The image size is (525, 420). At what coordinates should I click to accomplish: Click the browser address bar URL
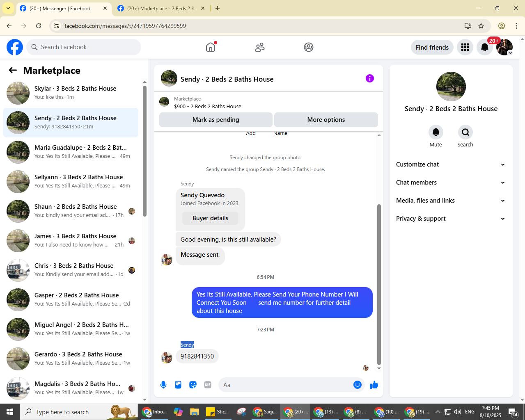coord(125,26)
